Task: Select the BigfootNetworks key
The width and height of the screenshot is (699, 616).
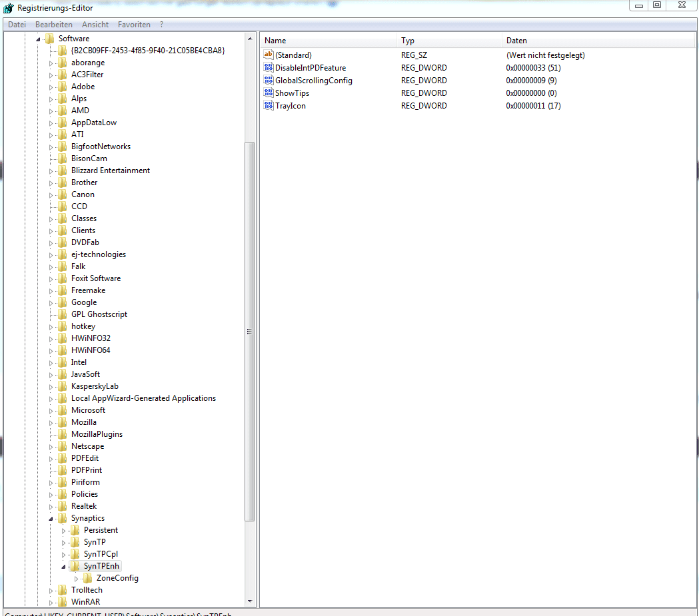Action: tap(101, 146)
